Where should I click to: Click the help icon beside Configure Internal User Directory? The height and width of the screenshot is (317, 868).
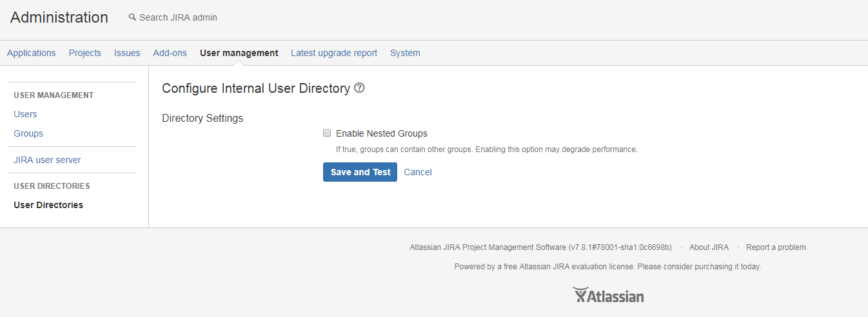(x=360, y=88)
